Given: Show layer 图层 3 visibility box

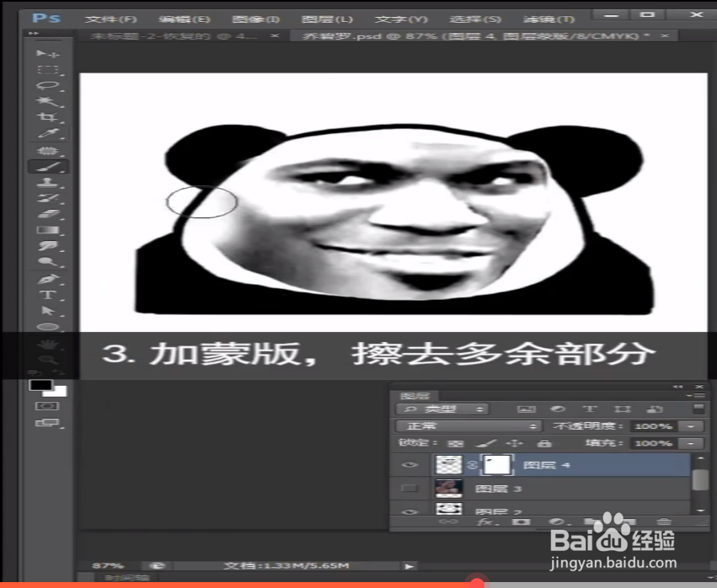Looking at the screenshot, I should tap(409, 489).
